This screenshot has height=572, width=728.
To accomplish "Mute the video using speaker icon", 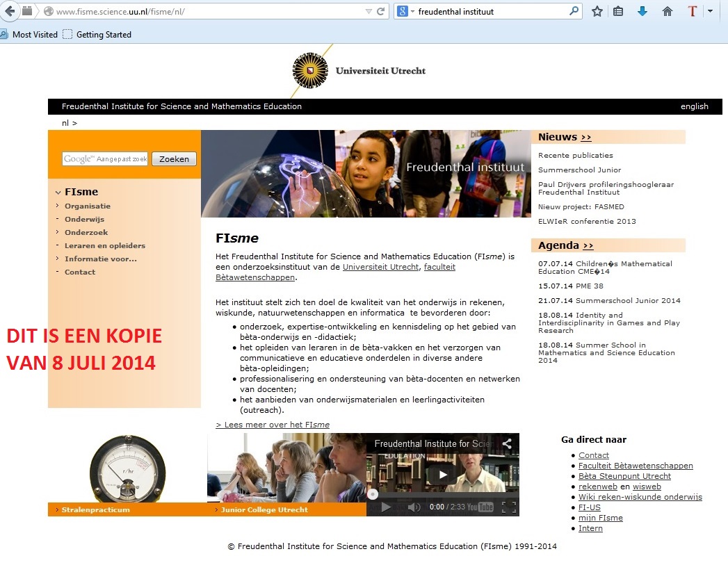I will pyautogui.click(x=414, y=507).
